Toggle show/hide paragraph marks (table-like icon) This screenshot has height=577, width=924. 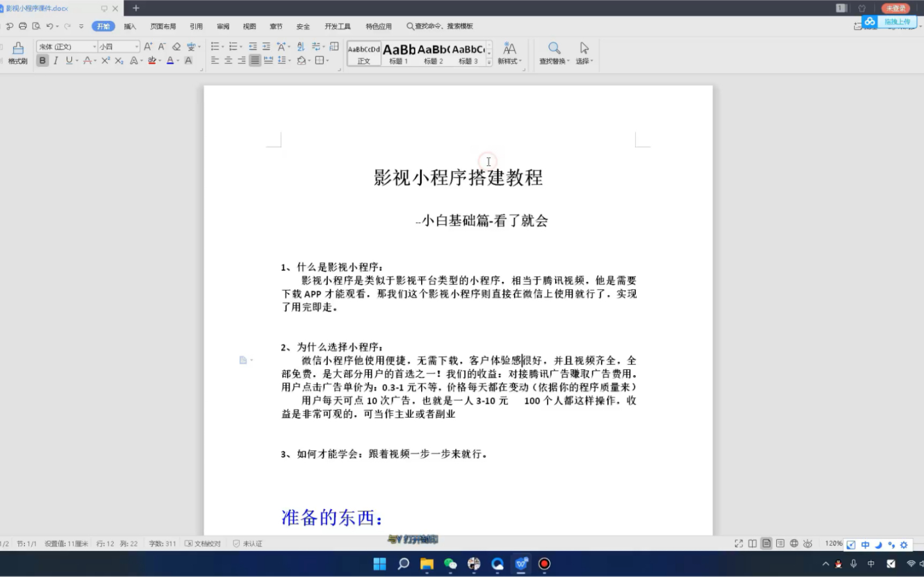click(x=334, y=46)
